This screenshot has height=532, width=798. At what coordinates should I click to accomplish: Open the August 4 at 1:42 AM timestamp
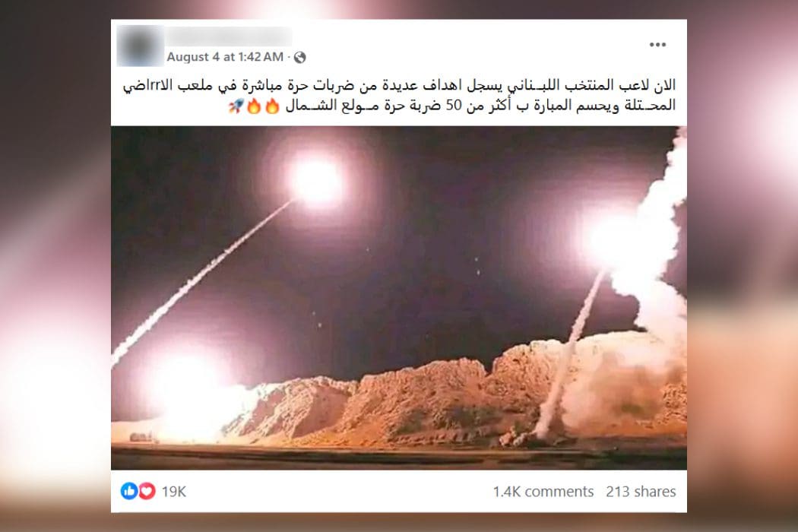pos(225,57)
